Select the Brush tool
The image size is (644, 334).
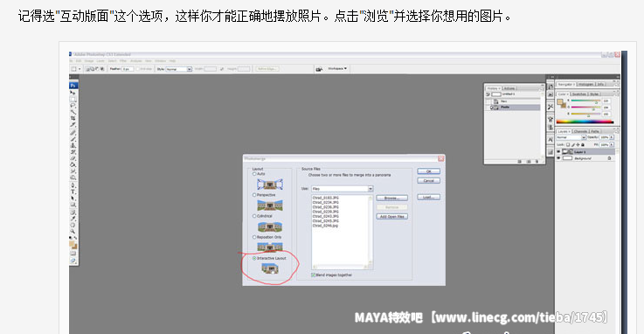[x=73, y=139]
